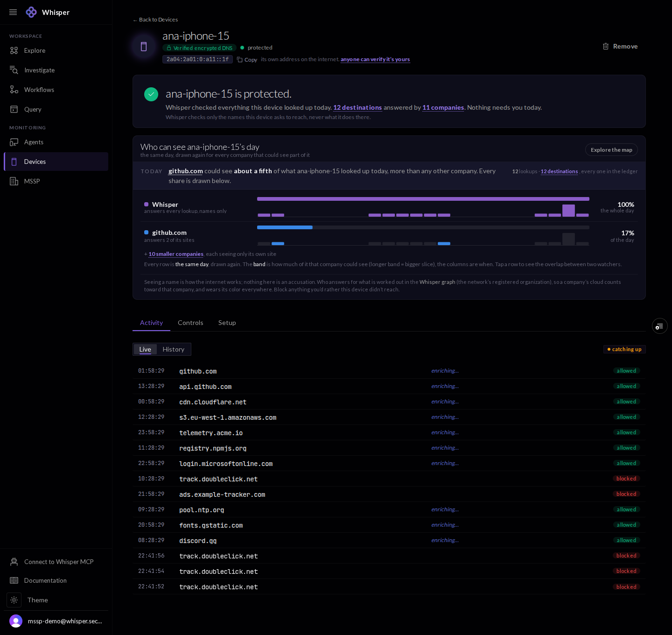The height and width of the screenshot is (635, 672).
Task: Click the floating filter list icon
Action: point(659,326)
